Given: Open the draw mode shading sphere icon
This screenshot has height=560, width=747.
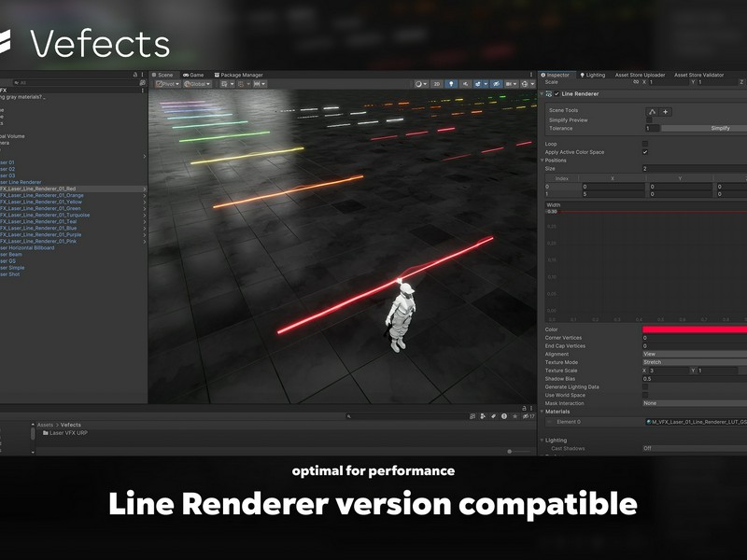Looking at the screenshot, I should coord(418,84).
